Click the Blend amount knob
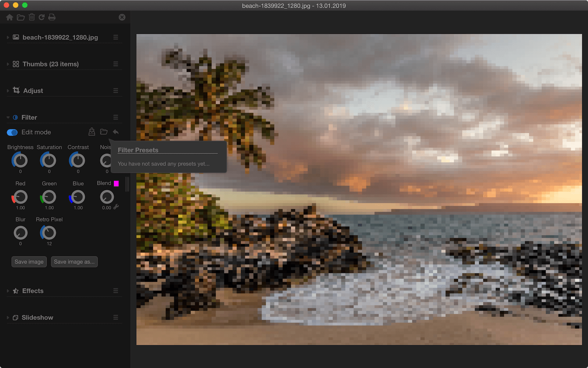588x368 pixels. tap(107, 197)
